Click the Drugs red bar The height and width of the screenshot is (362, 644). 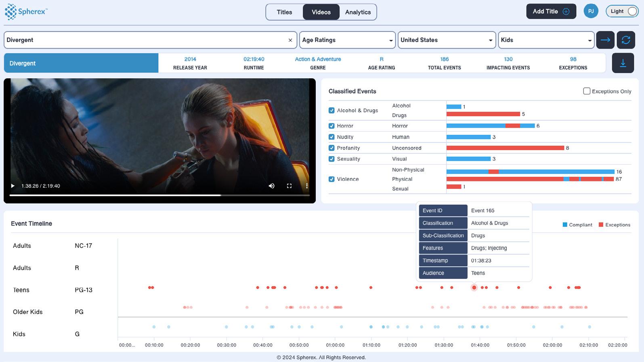click(x=483, y=114)
